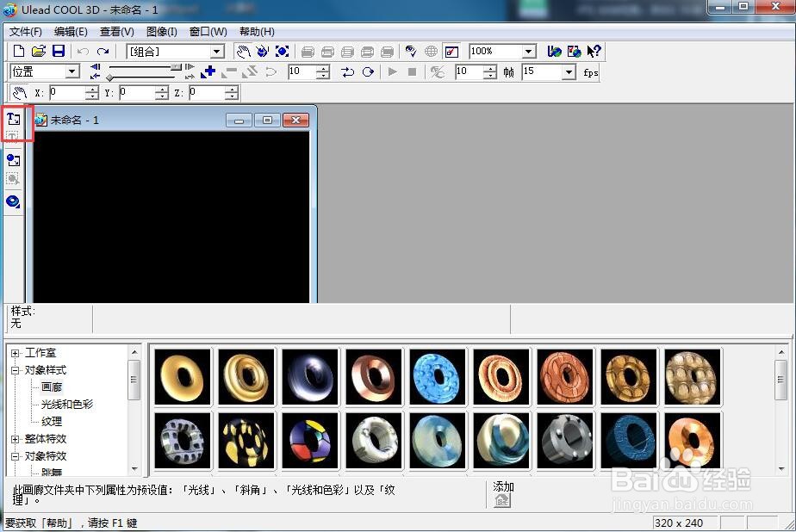The height and width of the screenshot is (532, 796).
Task: Open the 帮助(H) menu
Action: click(x=257, y=32)
